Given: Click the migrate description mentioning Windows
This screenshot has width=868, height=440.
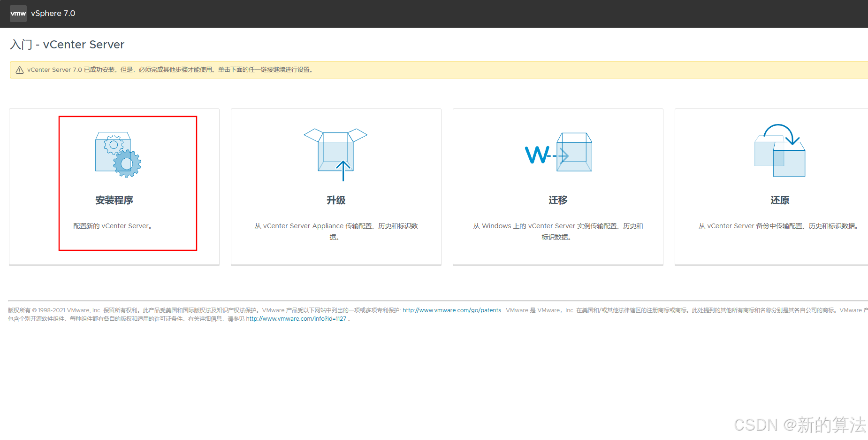Looking at the screenshot, I should [x=558, y=232].
